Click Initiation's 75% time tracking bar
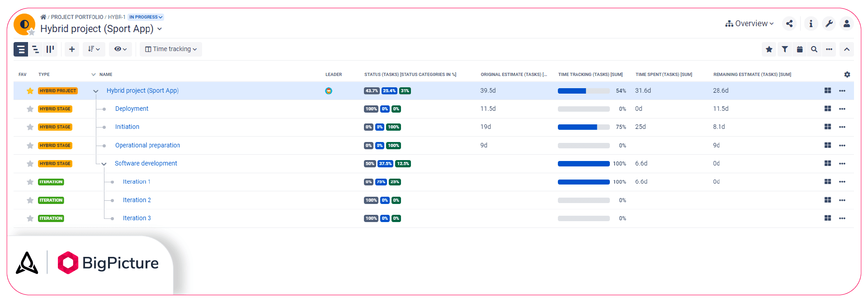 click(584, 127)
